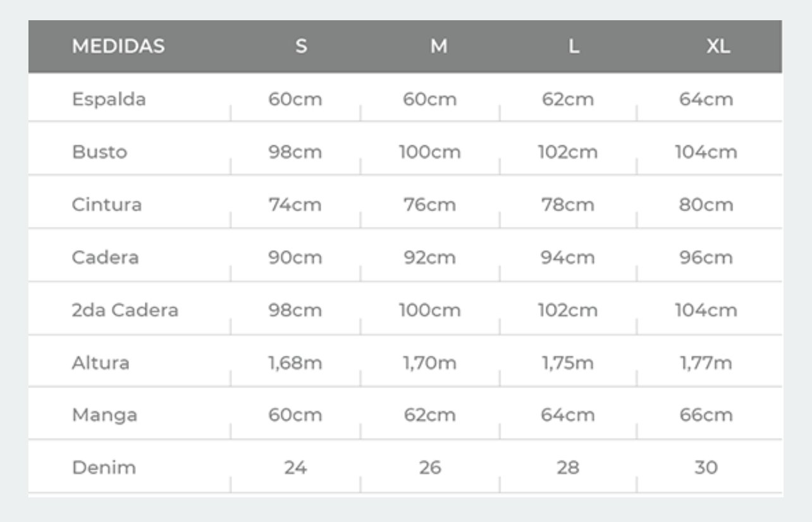The image size is (812, 522).
Task: Select the 1,68m Altura value
Action: click(295, 363)
